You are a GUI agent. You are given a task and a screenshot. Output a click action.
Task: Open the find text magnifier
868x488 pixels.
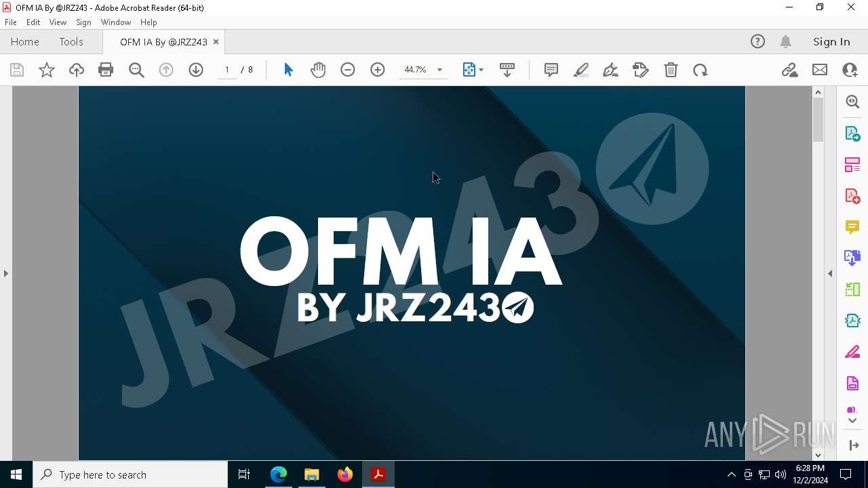pyautogui.click(x=136, y=70)
